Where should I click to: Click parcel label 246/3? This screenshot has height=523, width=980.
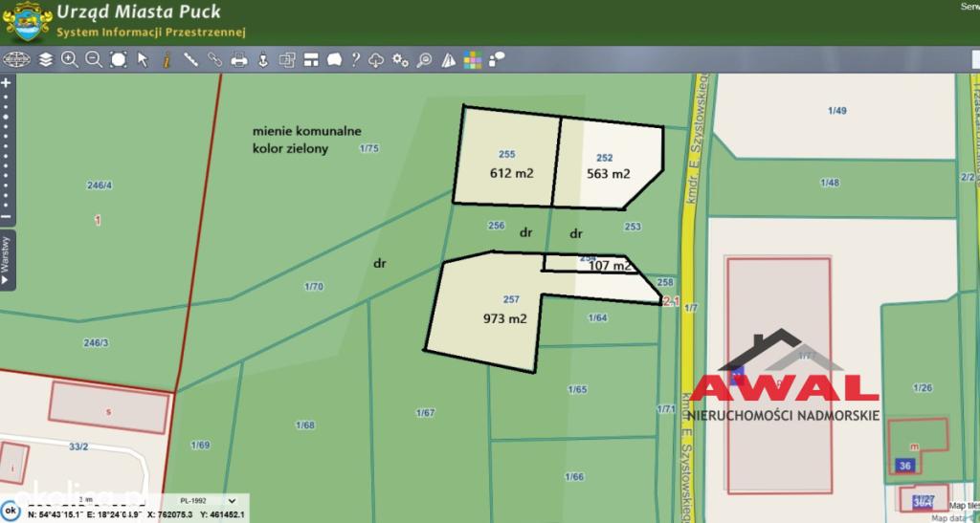click(x=96, y=342)
